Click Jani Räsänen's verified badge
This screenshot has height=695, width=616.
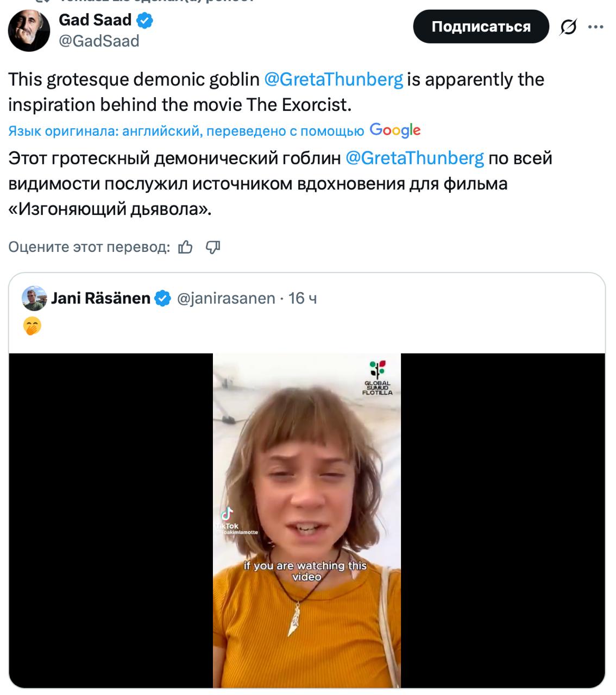[x=163, y=298]
